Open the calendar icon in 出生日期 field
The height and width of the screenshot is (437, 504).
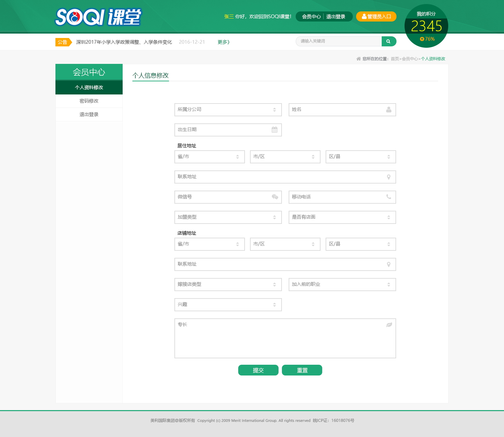click(275, 130)
